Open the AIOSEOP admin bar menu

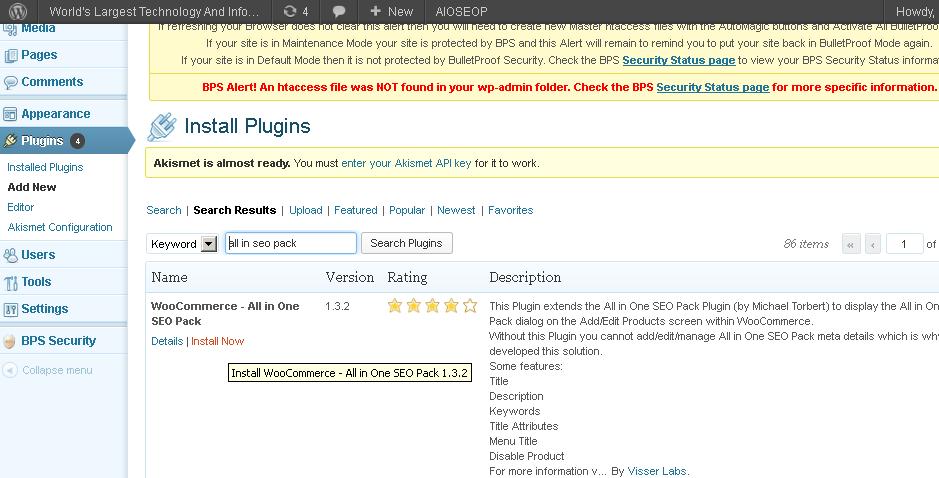[461, 11]
